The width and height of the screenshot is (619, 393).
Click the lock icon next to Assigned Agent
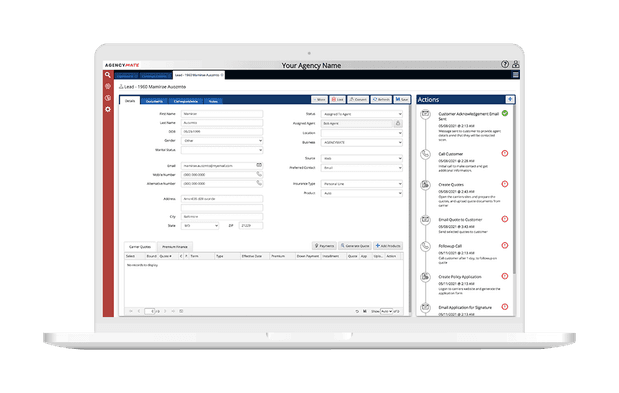point(398,124)
